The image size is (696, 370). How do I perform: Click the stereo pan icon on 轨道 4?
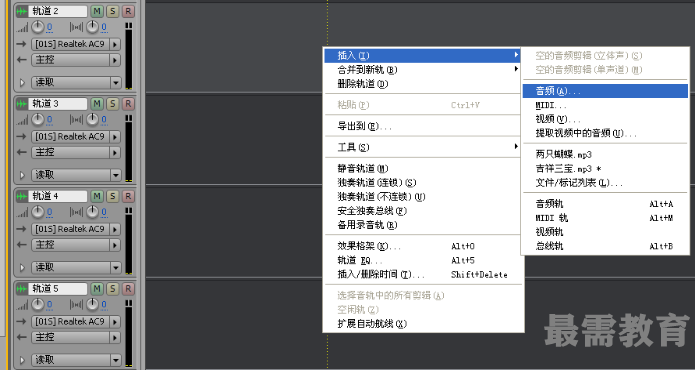click(x=76, y=213)
